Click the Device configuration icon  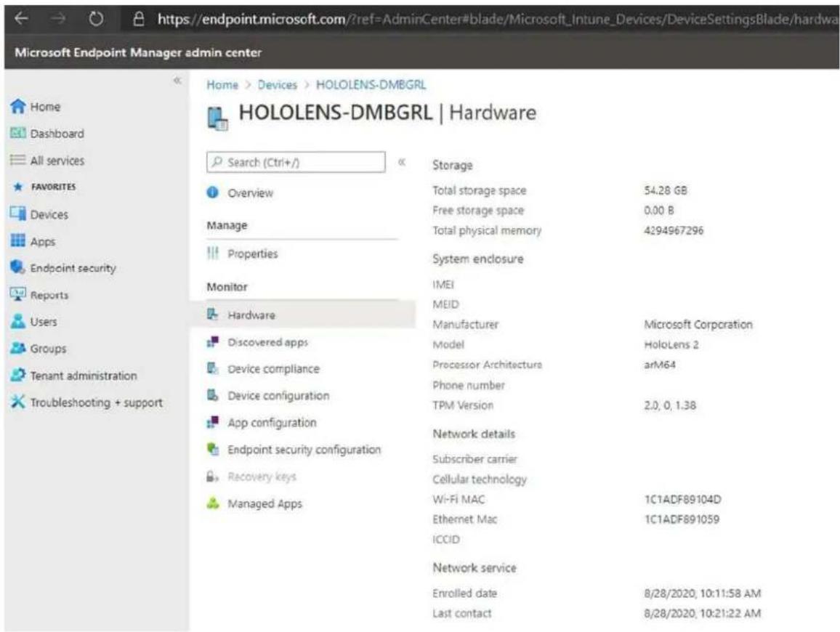(x=213, y=394)
